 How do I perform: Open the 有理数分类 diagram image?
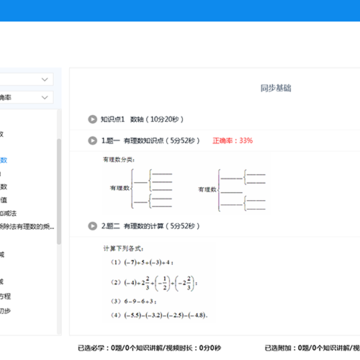[x=185, y=184]
